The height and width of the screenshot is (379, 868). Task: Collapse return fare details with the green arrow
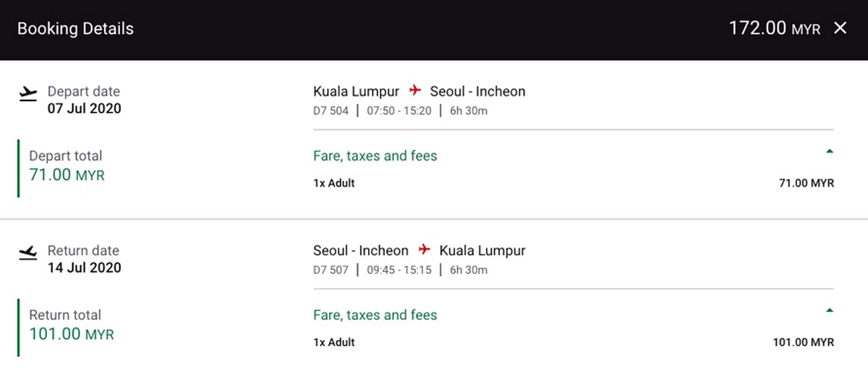click(x=829, y=310)
